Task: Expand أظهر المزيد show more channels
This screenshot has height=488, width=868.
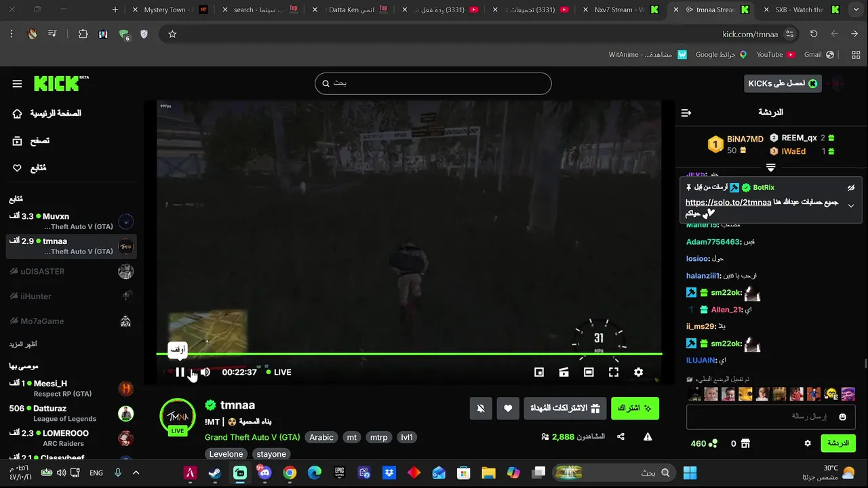Action: [x=24, y=344]
